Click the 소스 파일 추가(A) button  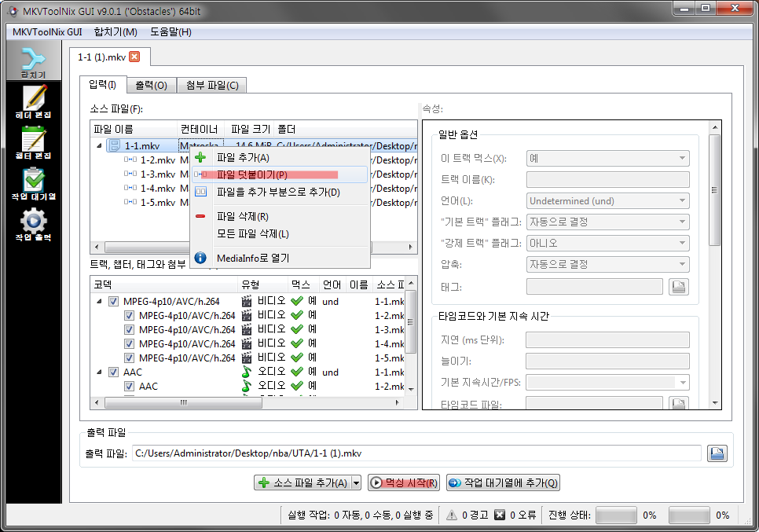click(303, 482)
